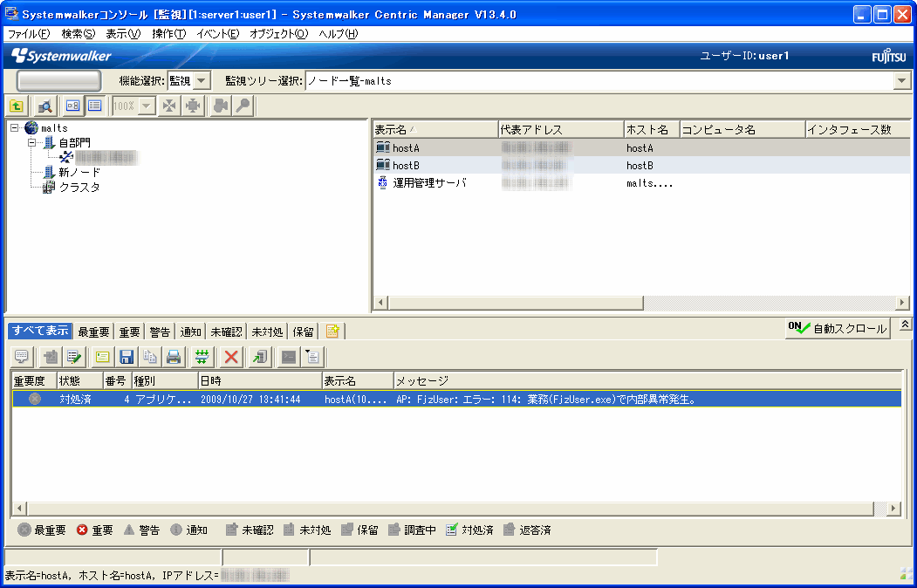This screenshot has height=588, width=917.
Task: Switch to list view icon
Action: 94,106
